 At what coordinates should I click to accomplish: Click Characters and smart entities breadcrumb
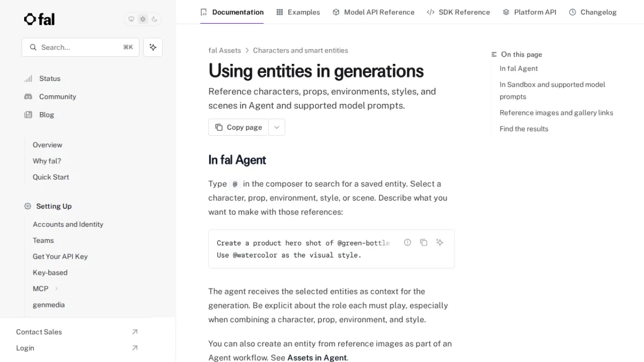click(x=301, y=50)
